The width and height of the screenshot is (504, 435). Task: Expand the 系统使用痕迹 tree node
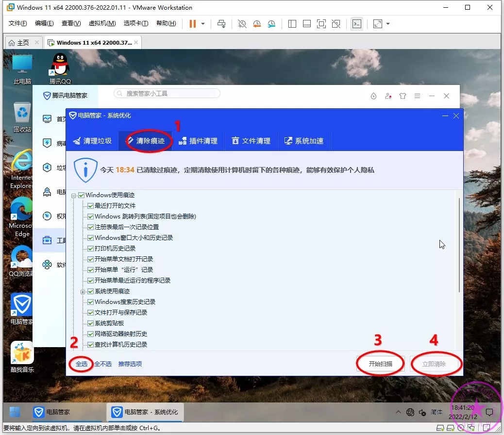coord(83,292)
